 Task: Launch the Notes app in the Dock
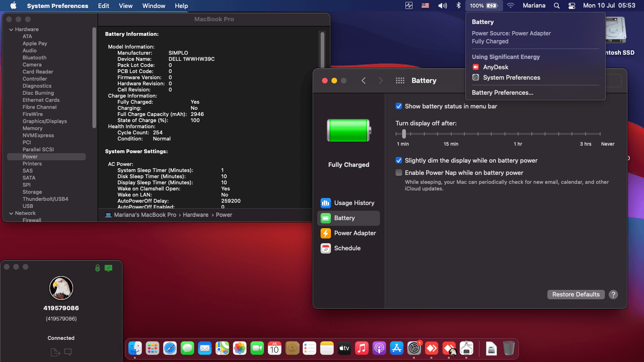327,348
